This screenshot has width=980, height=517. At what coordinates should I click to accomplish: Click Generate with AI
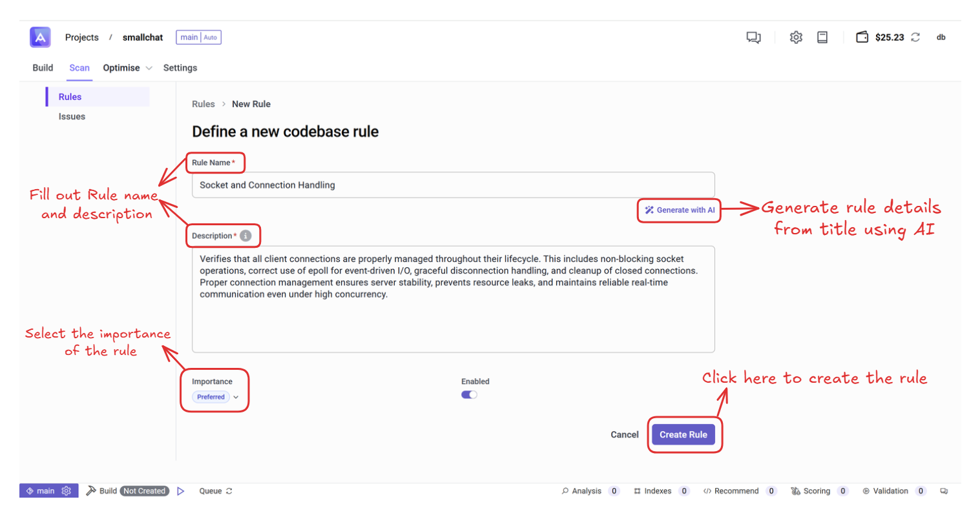[x=680, y=210]
